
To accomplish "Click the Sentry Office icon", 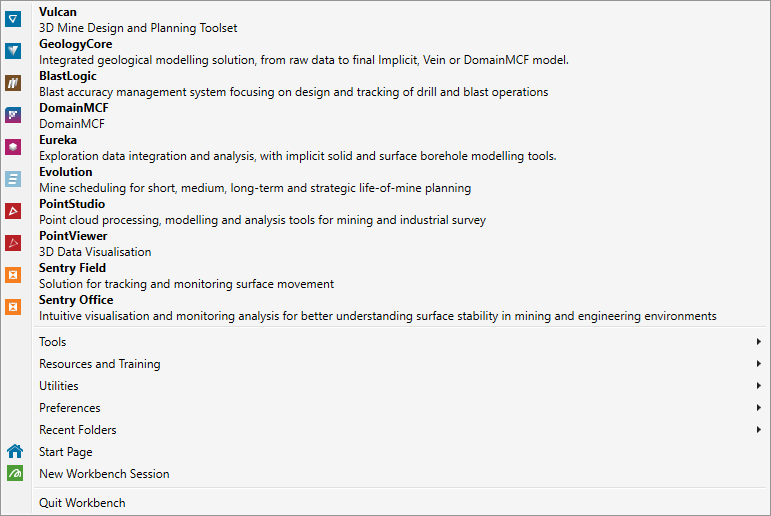I will tap(13, 307).
